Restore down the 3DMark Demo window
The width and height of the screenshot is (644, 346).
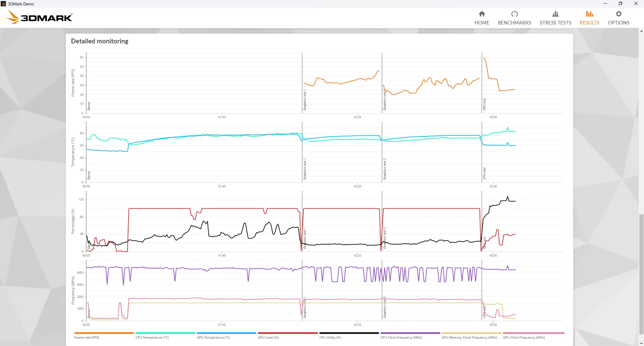[621, 4]
